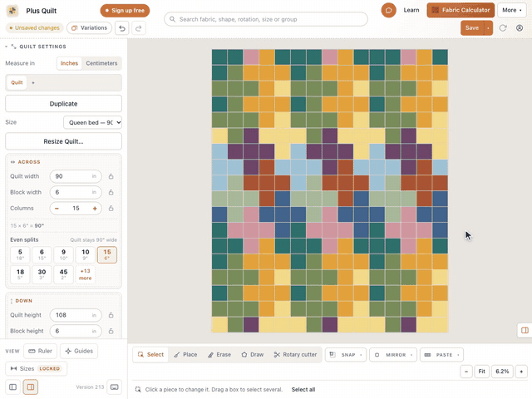
Task: Open Resize Quilt dialog
Action: [63, 141]
